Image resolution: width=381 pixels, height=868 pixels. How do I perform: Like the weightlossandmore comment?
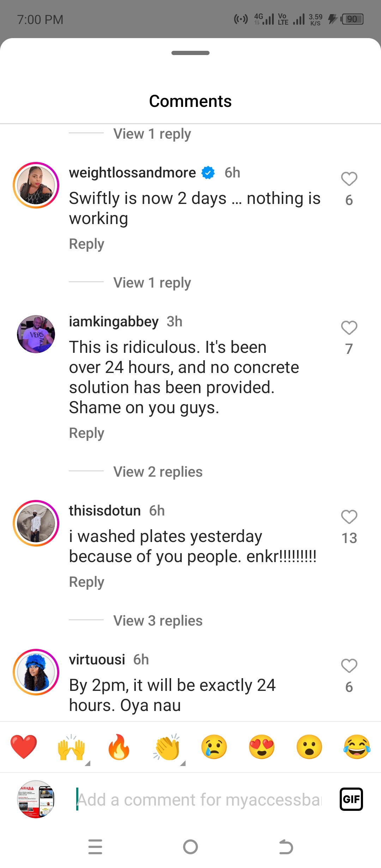point(349,179)
